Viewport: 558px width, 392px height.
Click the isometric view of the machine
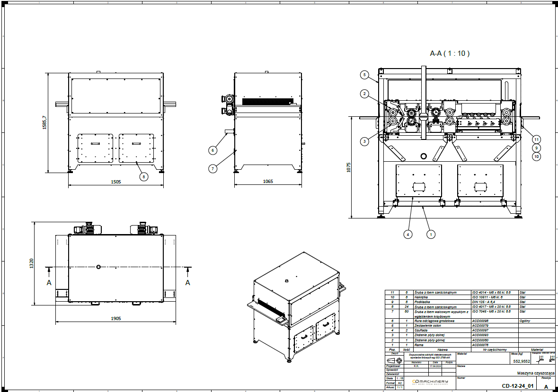point(297,307)
